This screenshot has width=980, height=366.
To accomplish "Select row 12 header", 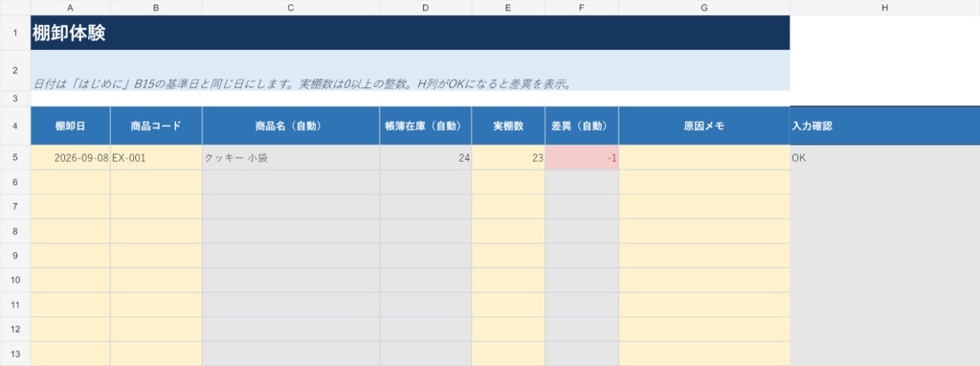I will [x=15, y=329].
